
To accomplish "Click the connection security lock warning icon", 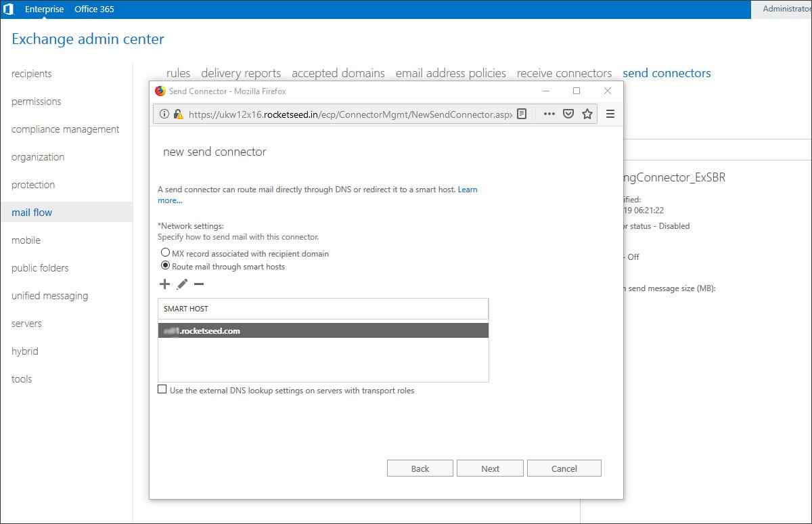I will tap(178, 114).
